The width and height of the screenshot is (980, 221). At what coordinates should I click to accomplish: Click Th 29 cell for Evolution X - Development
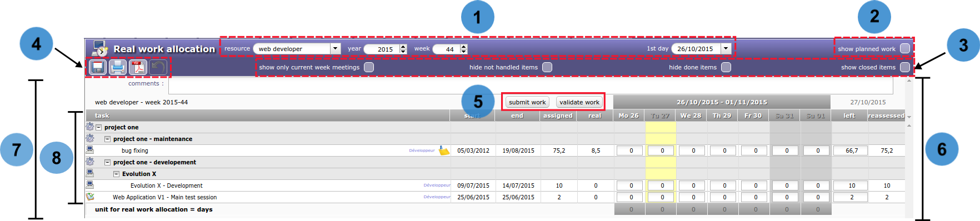723,185
